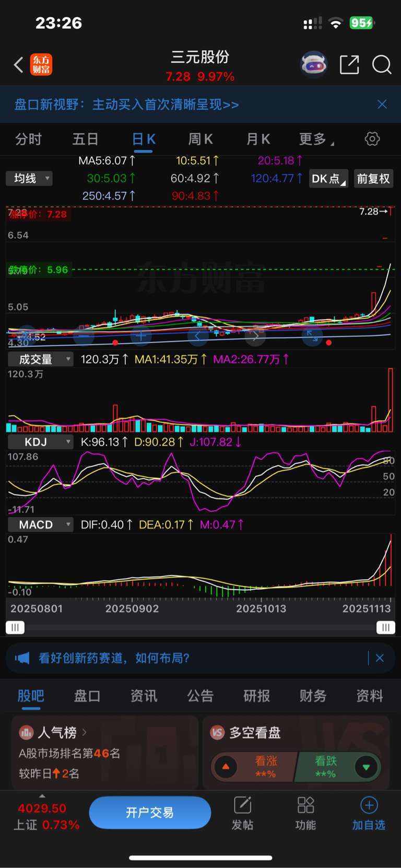Change the 前复权 adjustment setting
Screen dimensions: 401x868
coord(373,179)
